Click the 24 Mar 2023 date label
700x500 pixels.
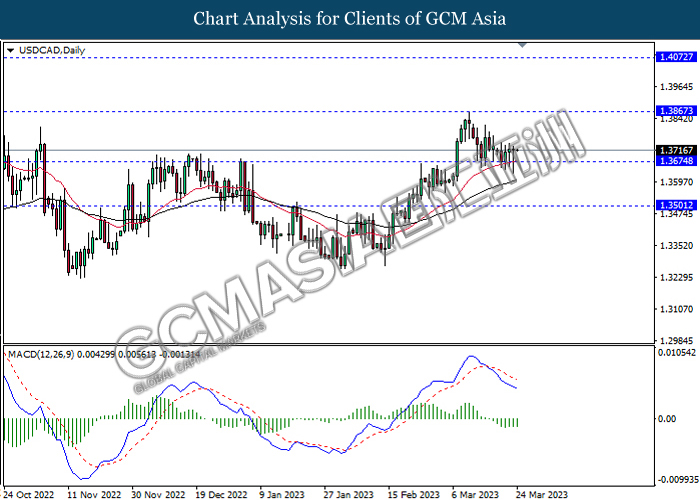[x=542, y=495]
